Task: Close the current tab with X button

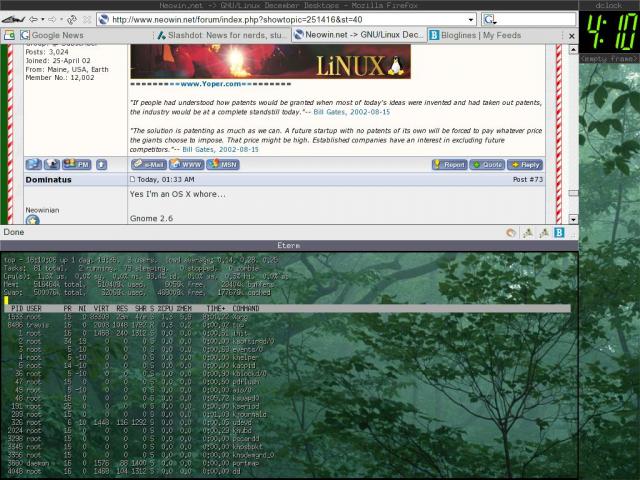Action: pyautogui.click(x=572, y=36)
